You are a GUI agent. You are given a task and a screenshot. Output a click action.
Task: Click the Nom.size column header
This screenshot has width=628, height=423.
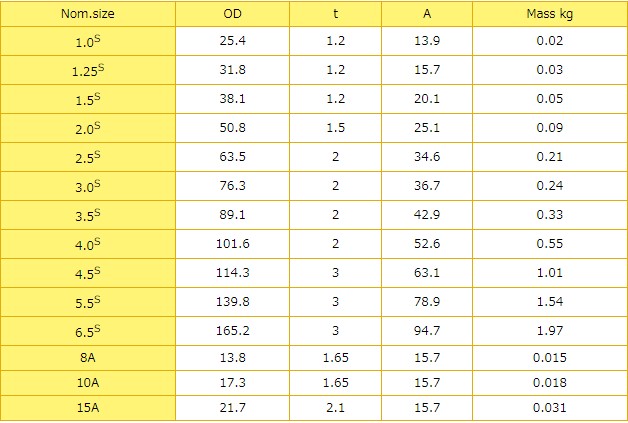(88, 14)
